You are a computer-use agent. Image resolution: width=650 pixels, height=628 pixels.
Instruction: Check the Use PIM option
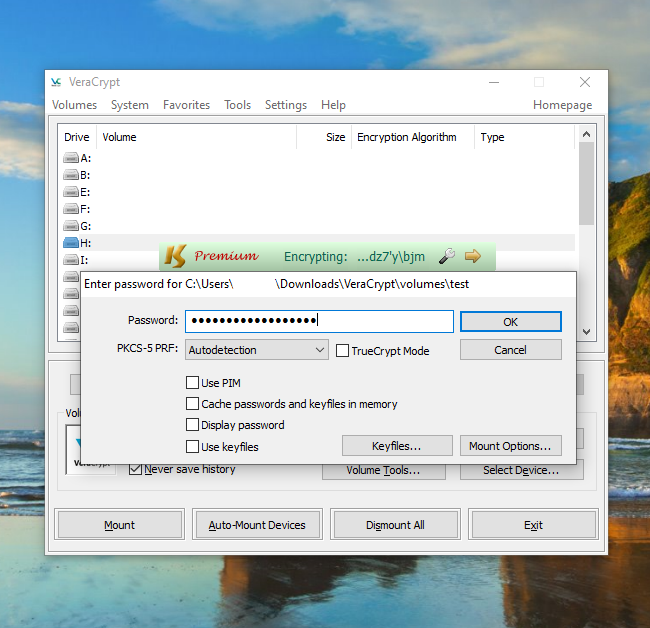(x=192, y=383)
